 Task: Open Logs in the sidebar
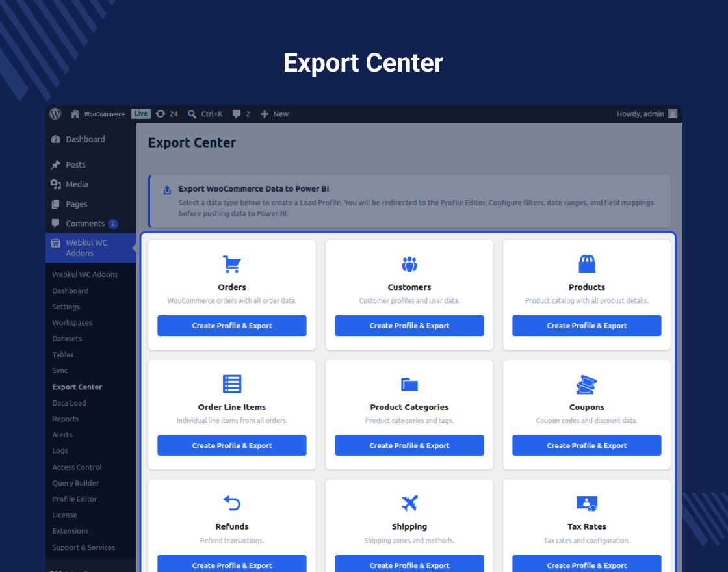click(60, 451)
